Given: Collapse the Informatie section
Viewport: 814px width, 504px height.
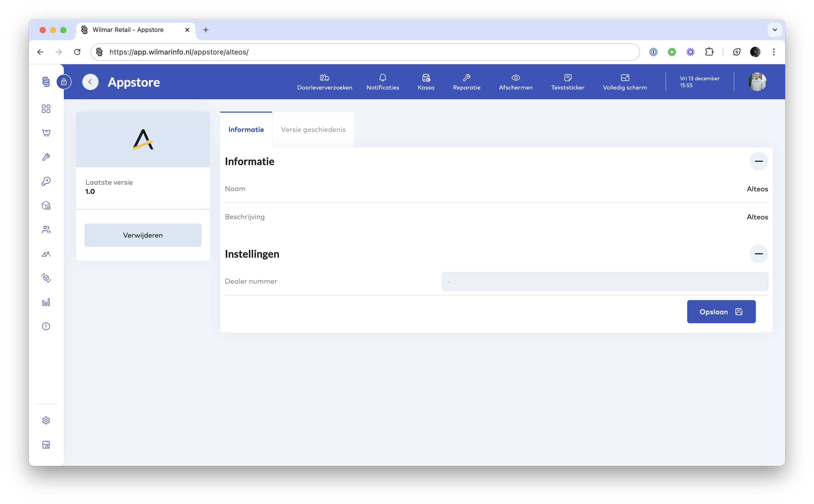Looking at the screenshot, I should 758,161.
